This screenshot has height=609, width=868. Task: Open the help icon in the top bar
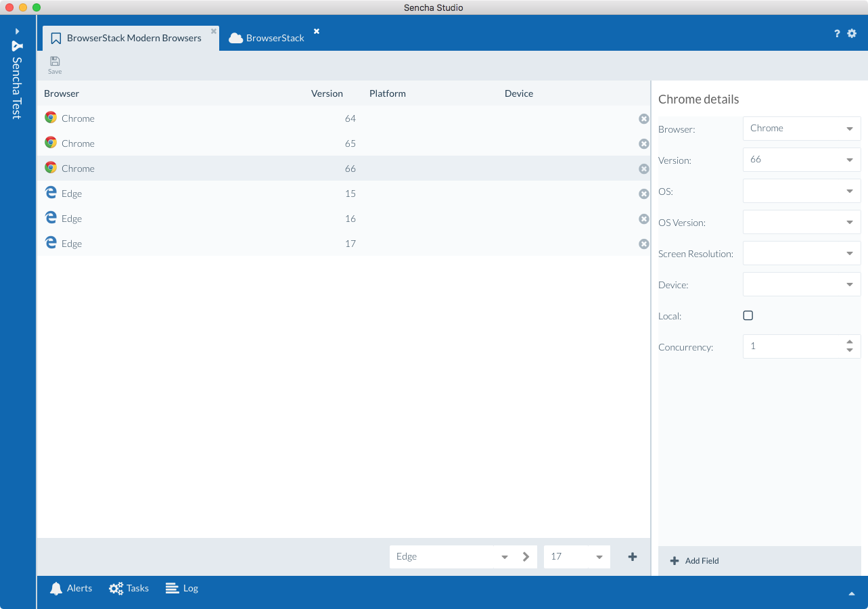pyautogui.click(x=836, y=33)
